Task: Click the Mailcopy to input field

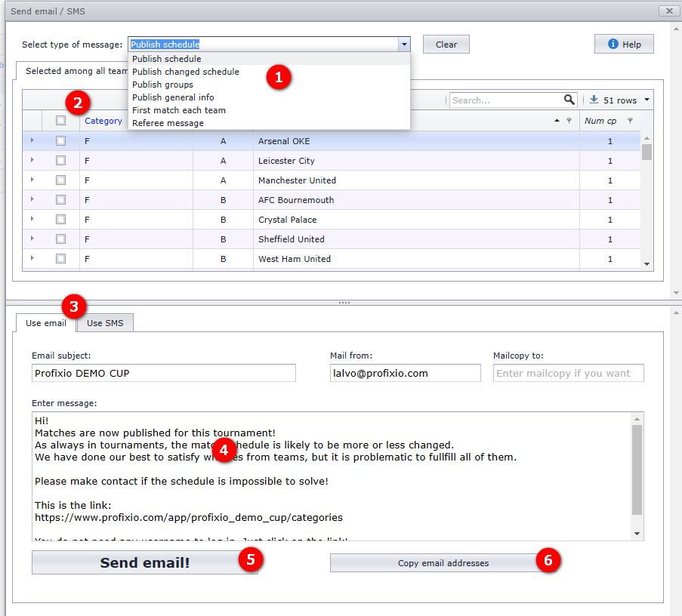Action: click(x=569, y=373)
